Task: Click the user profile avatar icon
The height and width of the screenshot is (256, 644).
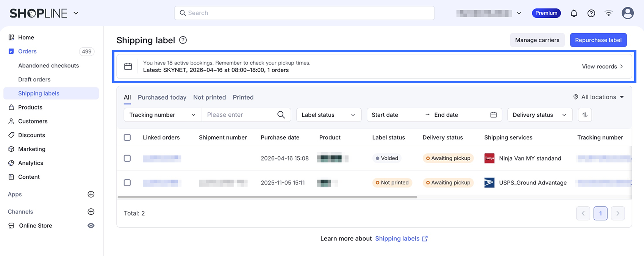Action: click(628, 13)
